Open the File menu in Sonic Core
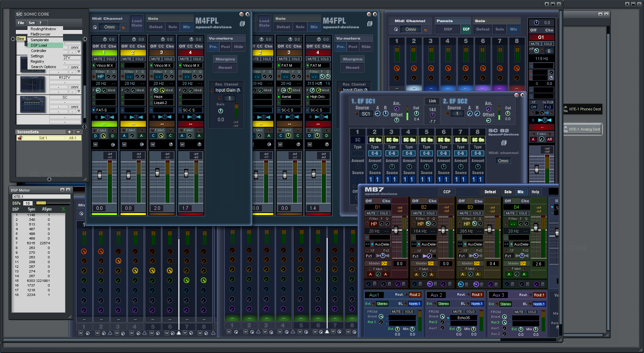 click(21, 23)
